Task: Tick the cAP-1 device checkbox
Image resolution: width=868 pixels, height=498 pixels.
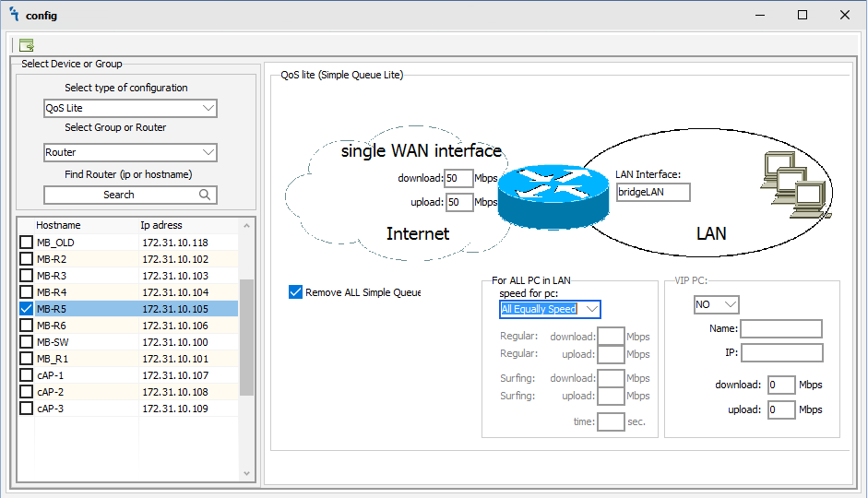Action: pos(27,375)
